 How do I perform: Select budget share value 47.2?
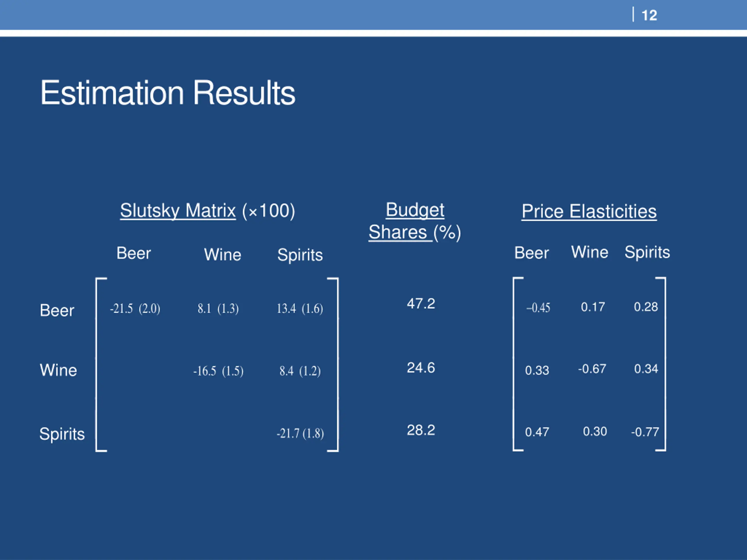tap(421, 303)
